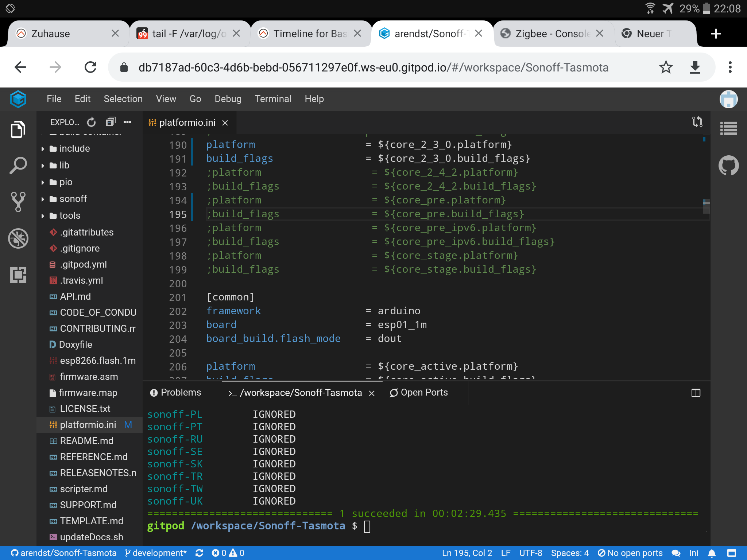This screenshot has height=560, width=747.
Task: Click the development branch in status bar
Action: pyautogui.click(x=156, y=553)
